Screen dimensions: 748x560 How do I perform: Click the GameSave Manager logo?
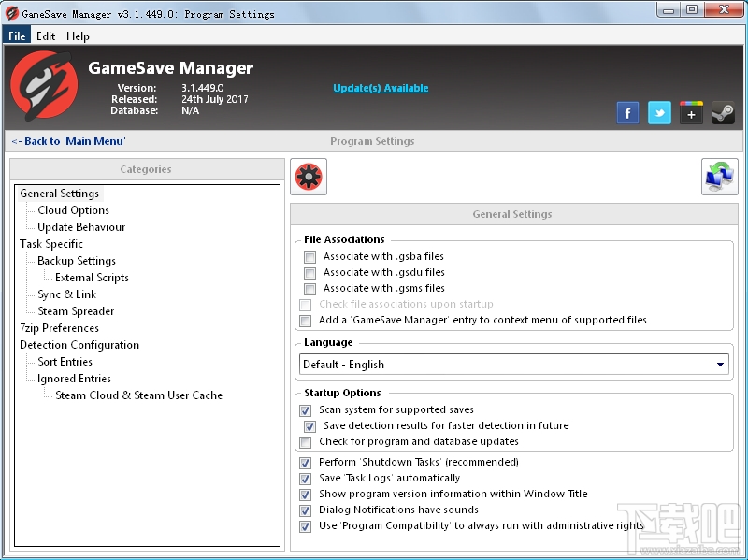tap(44, 89)
